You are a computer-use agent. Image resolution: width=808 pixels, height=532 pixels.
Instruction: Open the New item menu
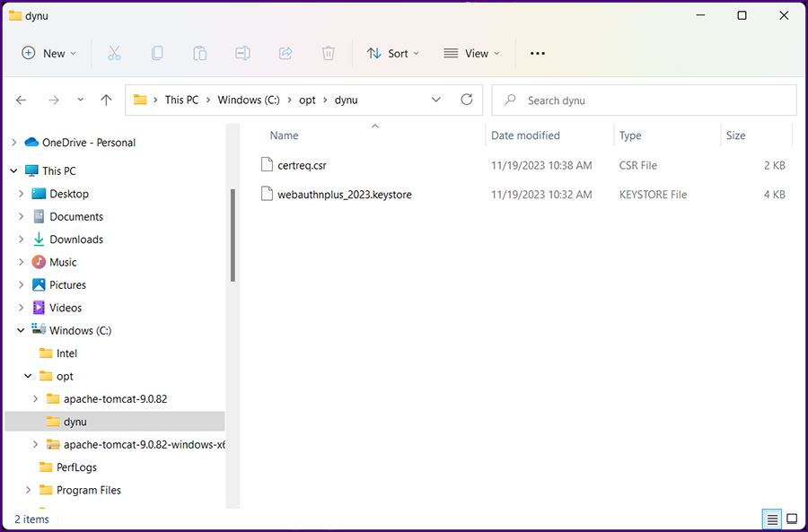click(49, 54)
